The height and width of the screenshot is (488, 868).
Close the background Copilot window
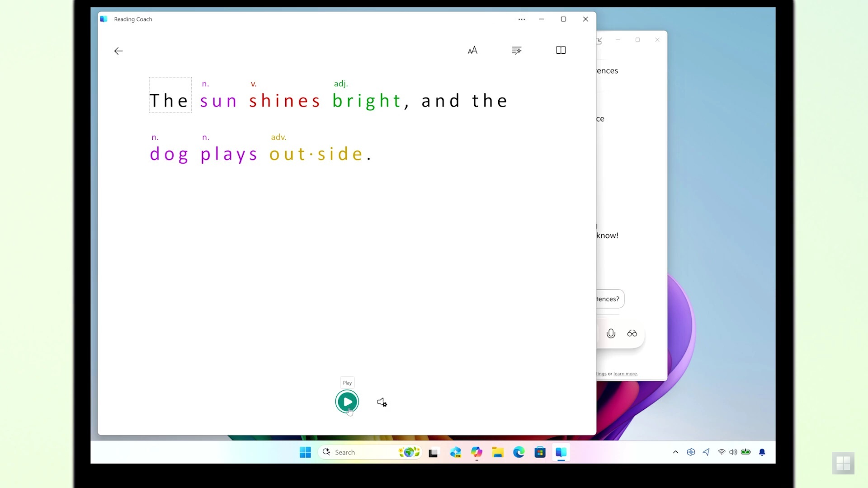[x=657, y=40]
